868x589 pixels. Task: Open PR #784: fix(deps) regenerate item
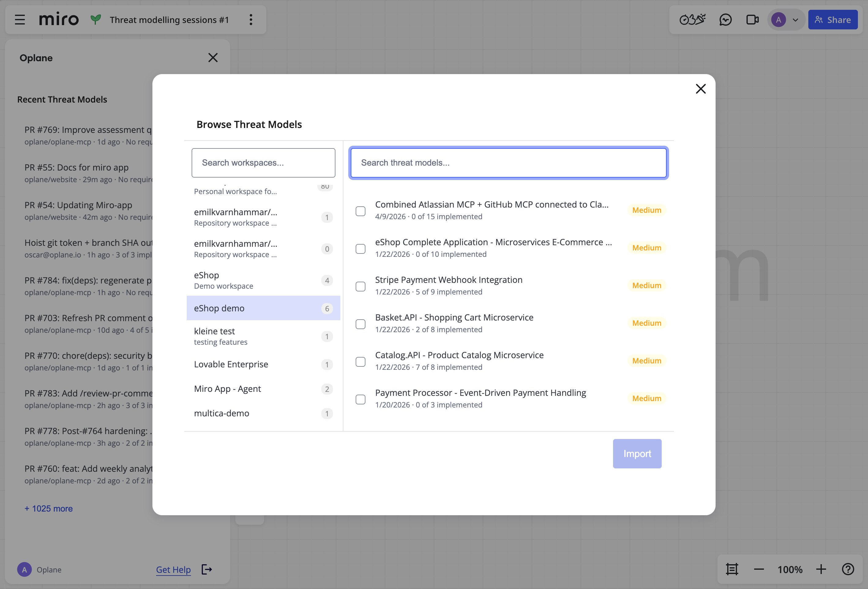88,286
